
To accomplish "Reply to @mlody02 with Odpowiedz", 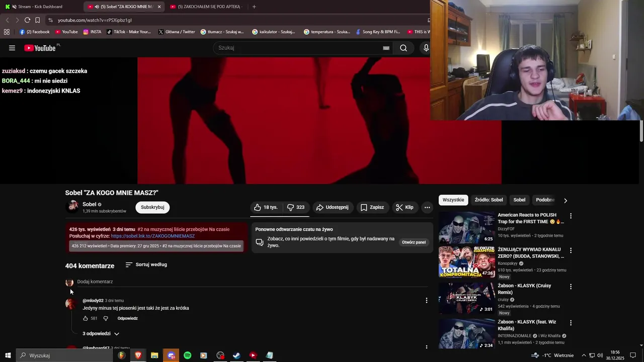I will pos(127,318).
